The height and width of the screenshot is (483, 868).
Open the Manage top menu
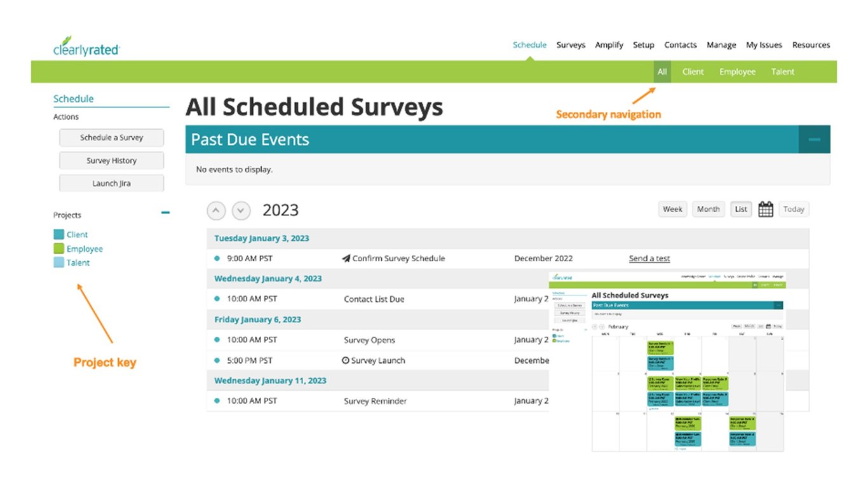(721, 45)
